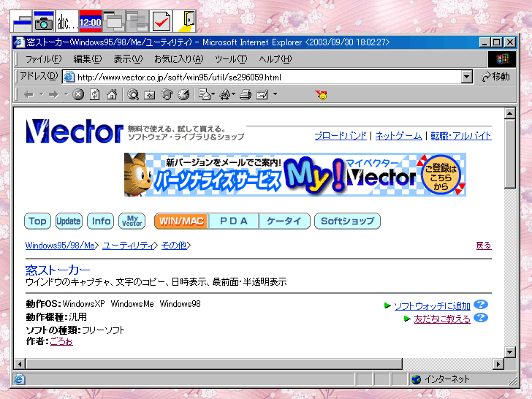The image size is (532, 399).
Task: Open the ブロードバンド link
Action: tap(341, 136)
